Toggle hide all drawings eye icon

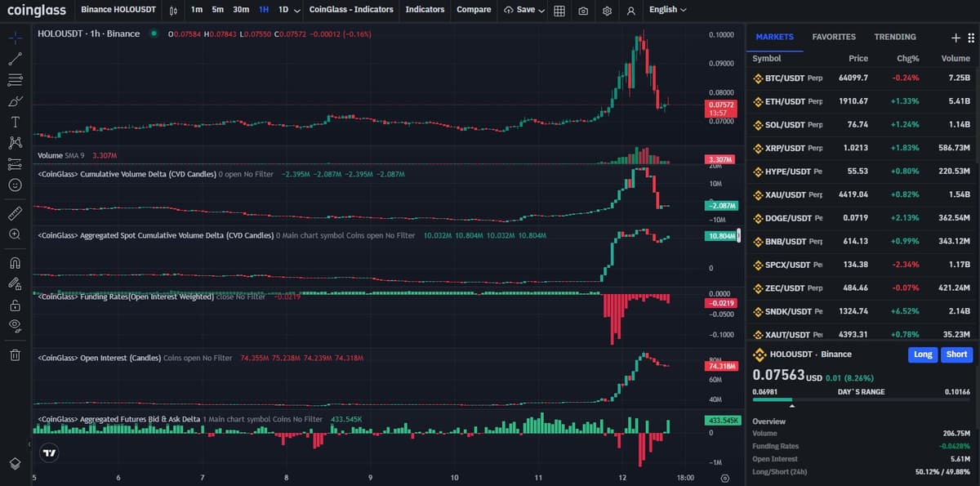coord(15,326)
